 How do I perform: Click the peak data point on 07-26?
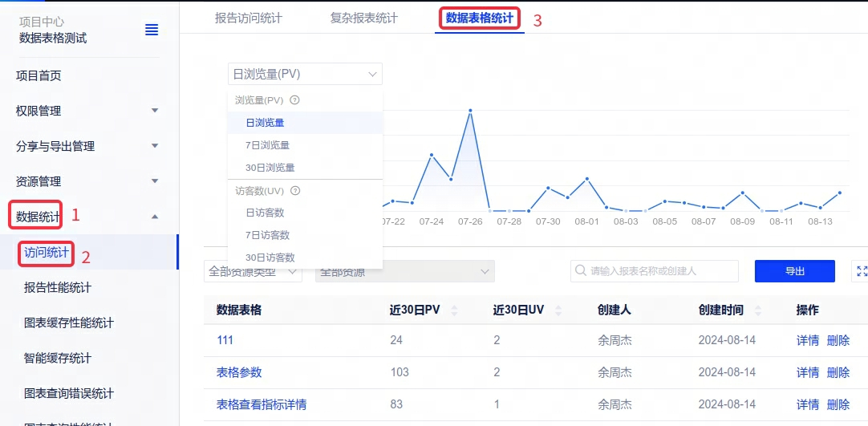(470, 111)
